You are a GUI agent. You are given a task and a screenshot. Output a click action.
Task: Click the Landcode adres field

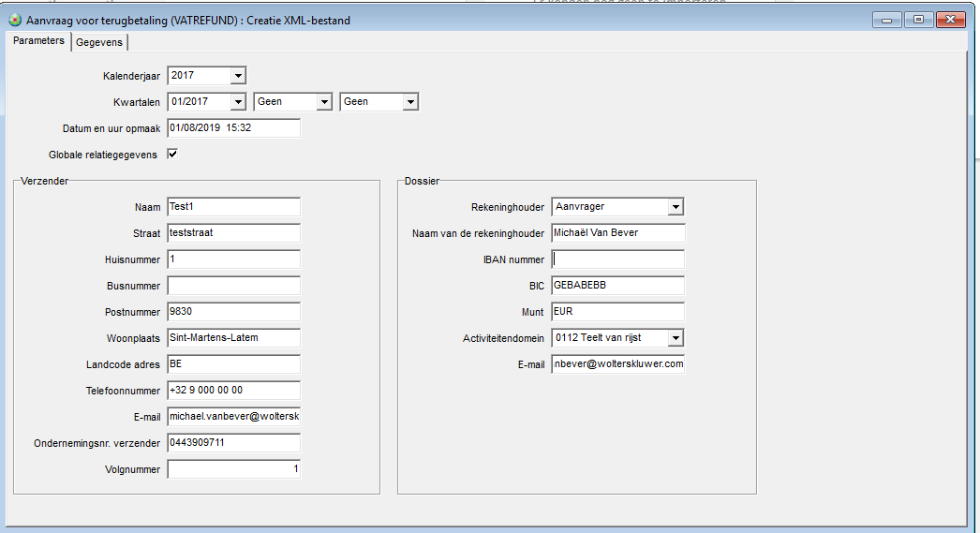point(233,364)
